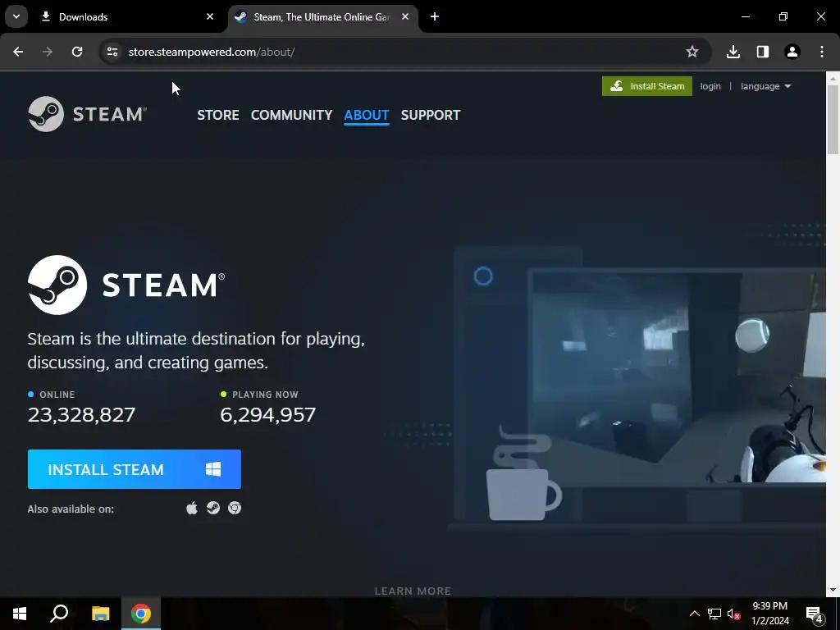Screen dimensions: 840x630
Task: Switch to the Downloads tab
Action: coord(126,16)
